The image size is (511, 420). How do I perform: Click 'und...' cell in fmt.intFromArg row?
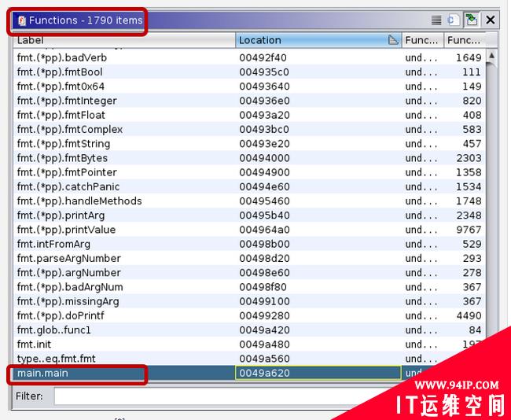tap(421, 245)
